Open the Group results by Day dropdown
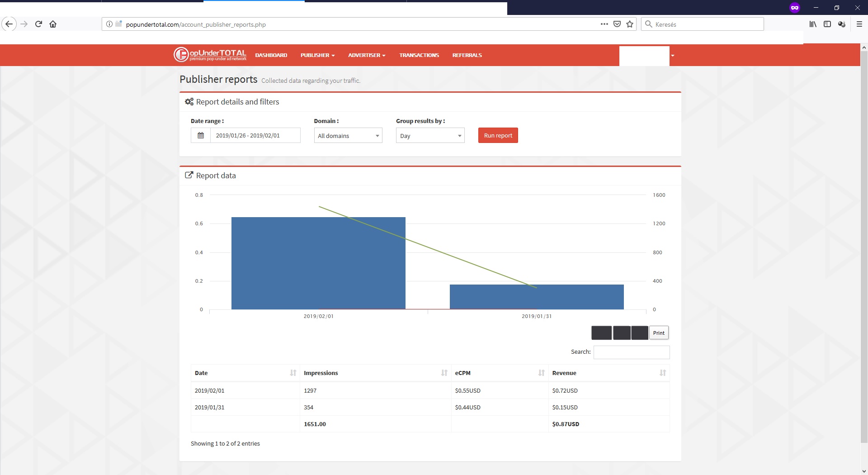The width and height of the screenshot is (868, 475). point(430,136)
